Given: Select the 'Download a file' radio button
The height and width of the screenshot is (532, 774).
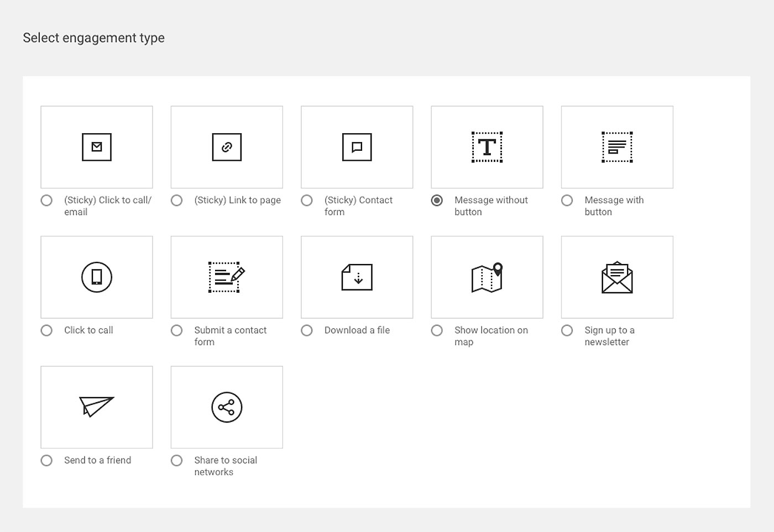Looking at the screenshot, I should pyautogui.click(x=307, y=330).
